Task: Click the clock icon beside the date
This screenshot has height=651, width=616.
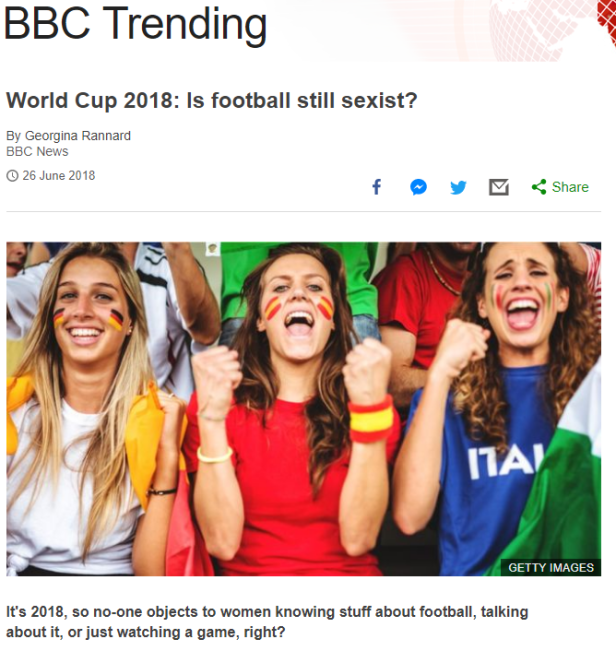Action: tap(12, 176)
